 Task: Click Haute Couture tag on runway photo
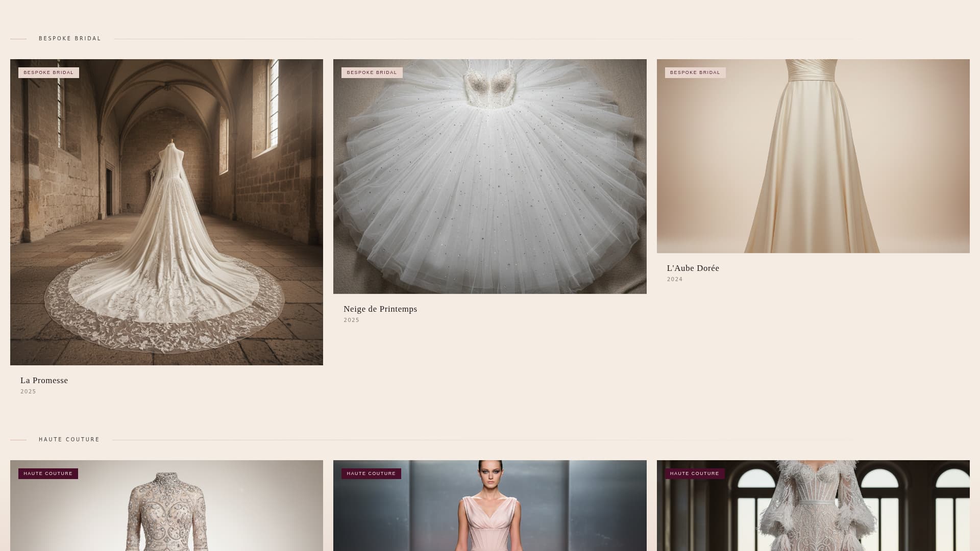371,473
